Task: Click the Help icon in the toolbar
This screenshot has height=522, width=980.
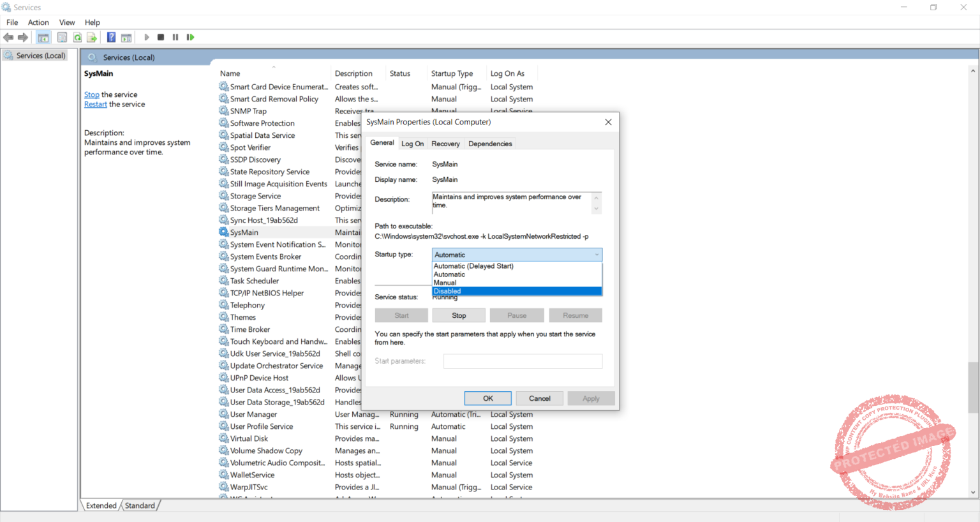Action: 110,36
